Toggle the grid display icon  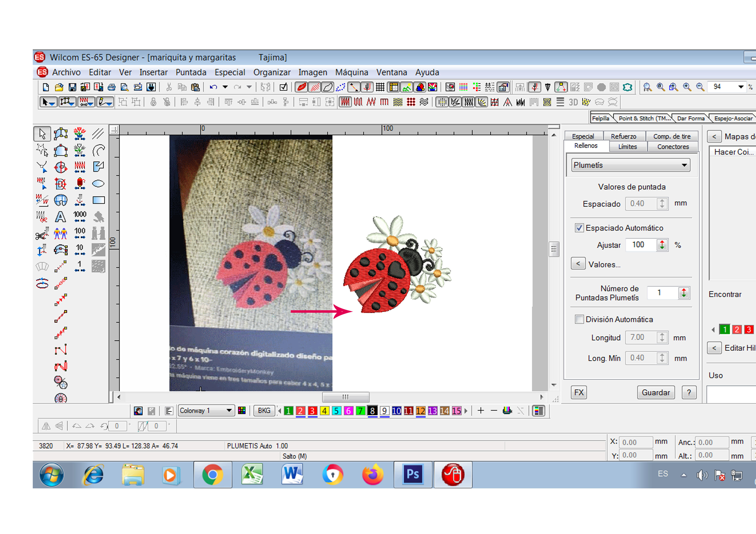[380, 87]
